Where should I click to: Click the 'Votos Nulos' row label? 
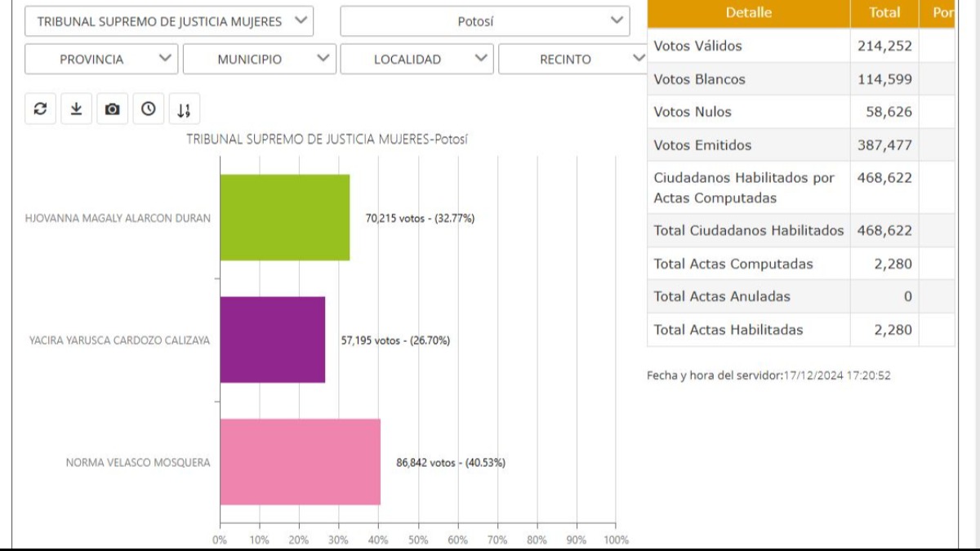pos(693,112)
